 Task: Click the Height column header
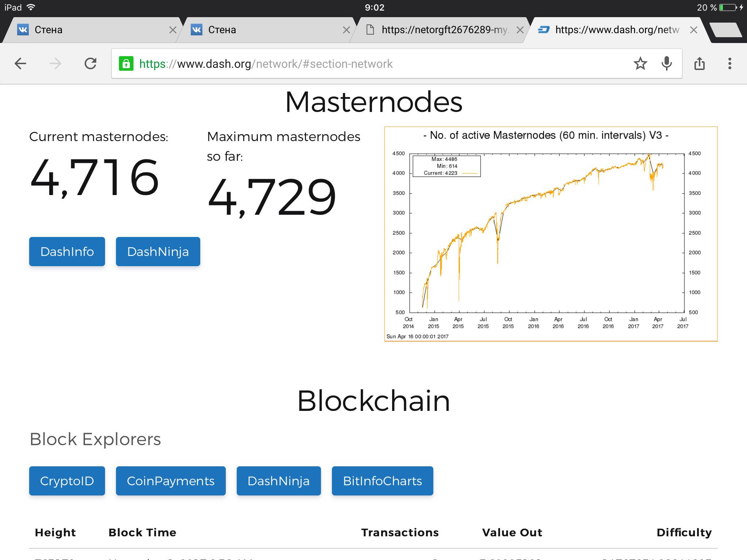click(x=55, y=533)
